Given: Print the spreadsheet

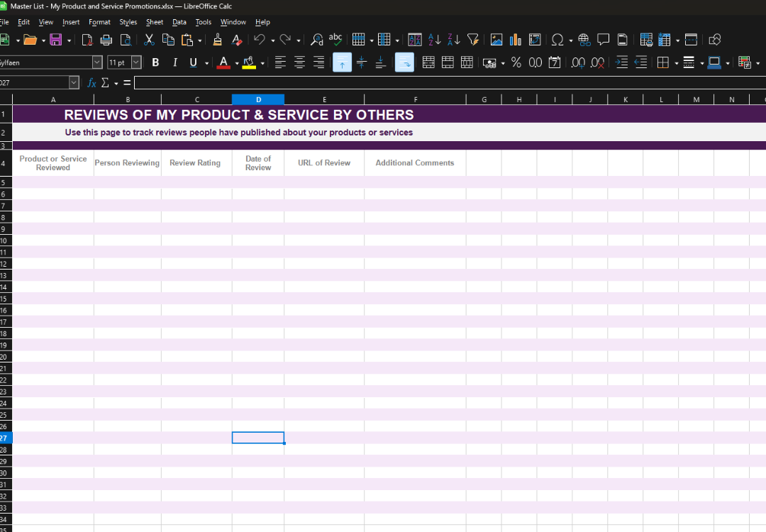Looking at the screenshot, I should (106, 40).
